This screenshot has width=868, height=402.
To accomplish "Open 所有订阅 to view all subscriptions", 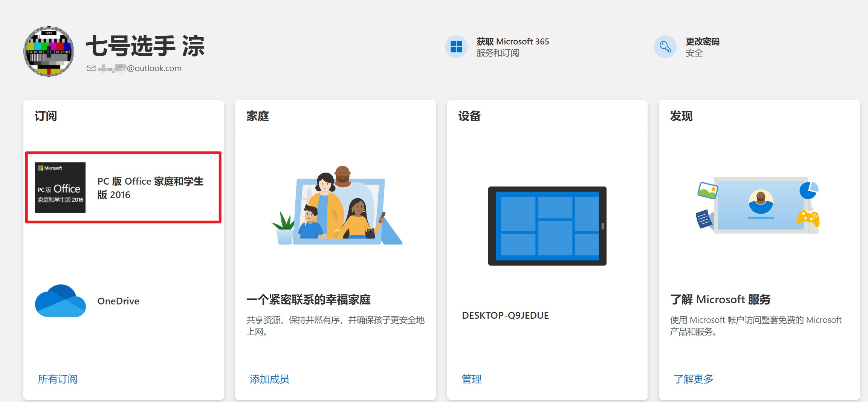I will click(x=57, y=379).
